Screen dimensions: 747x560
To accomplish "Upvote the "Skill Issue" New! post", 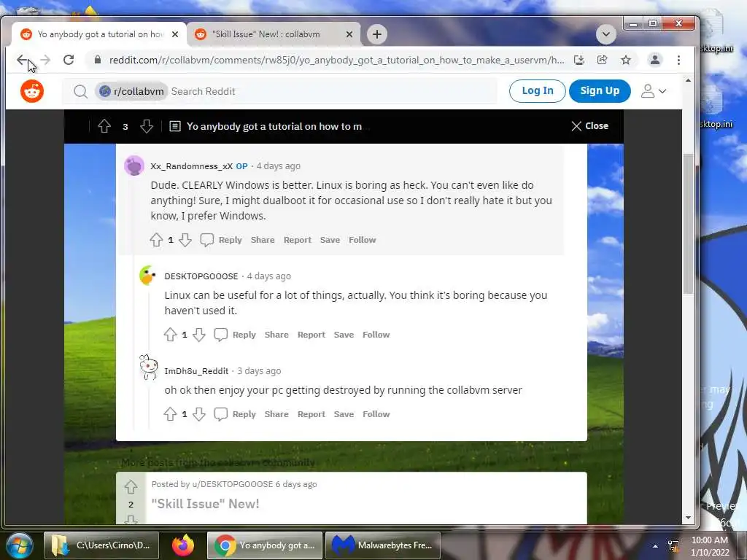I will click(131, 486).
